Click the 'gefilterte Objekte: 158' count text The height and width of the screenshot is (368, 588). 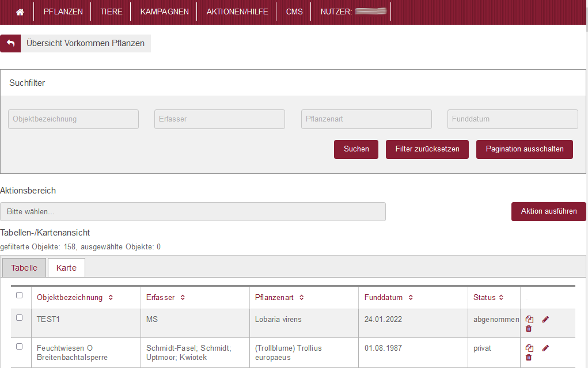click(x=38, y=247)
